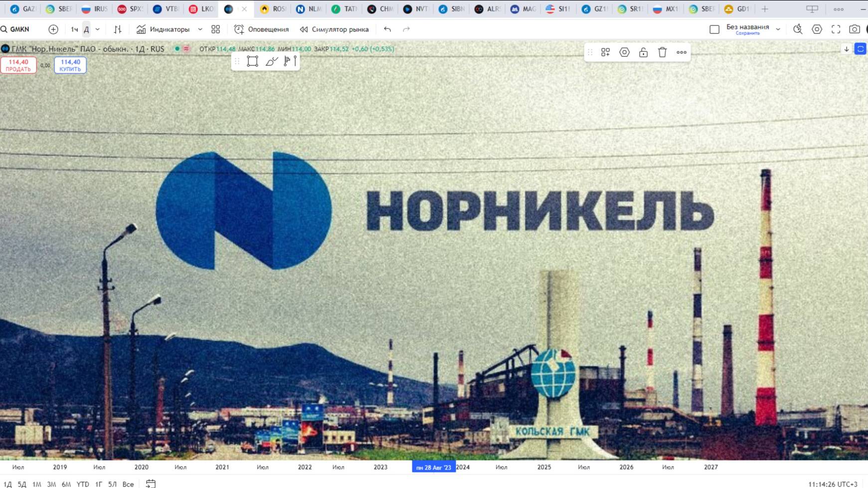Select brush drawing tool in floating toolbar

click(x=272, y=61)
